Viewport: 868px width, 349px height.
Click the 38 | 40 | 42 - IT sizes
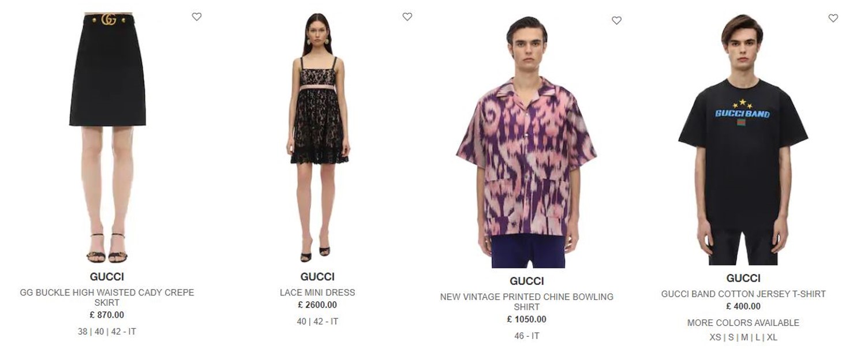(x=107, y=332)
